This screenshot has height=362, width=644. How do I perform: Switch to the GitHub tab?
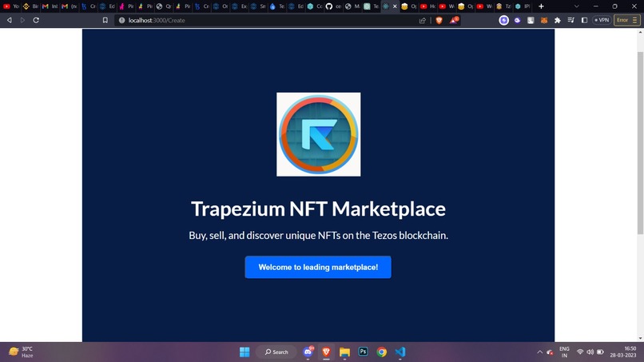tap(333, 6)
